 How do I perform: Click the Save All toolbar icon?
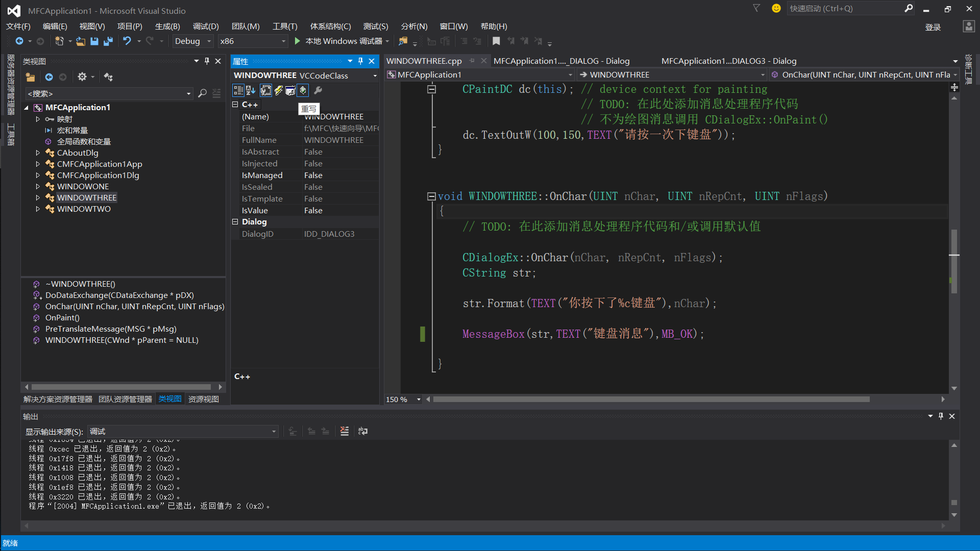(108, 41)
